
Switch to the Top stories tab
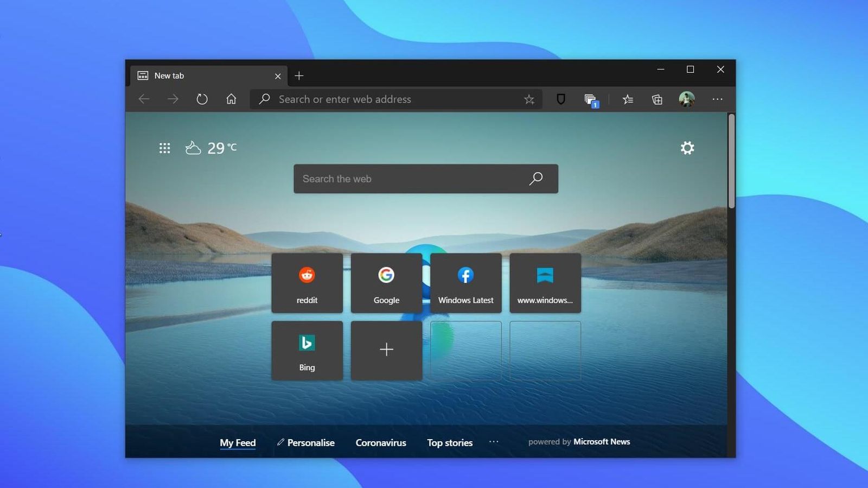[x=450, y=443]
